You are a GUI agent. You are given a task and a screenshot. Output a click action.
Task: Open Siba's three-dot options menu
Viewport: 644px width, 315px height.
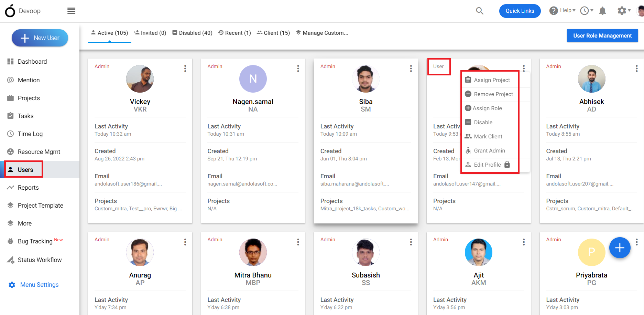[411, 69]
